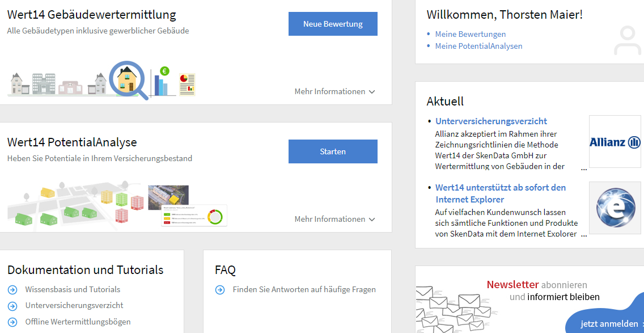The height and width of the screenshot is (333, 644).
Task: Open Offline Wertermittlungsbögen link
Action: 78,322
